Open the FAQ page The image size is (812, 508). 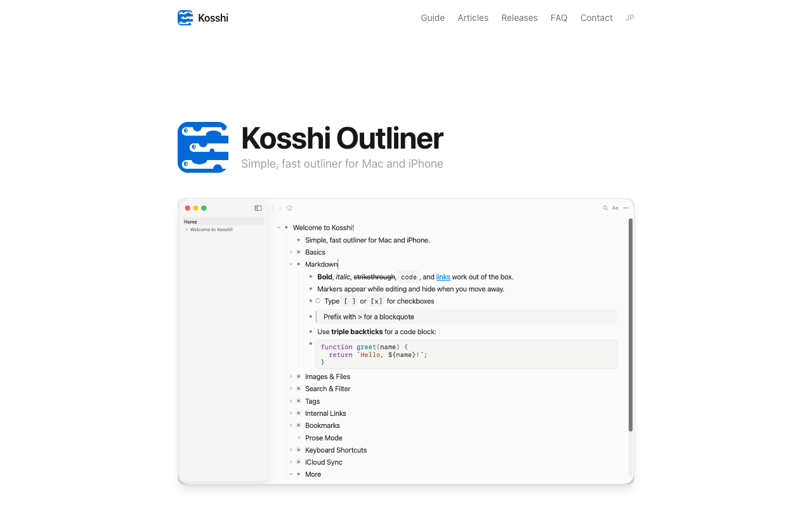[559, 18]
